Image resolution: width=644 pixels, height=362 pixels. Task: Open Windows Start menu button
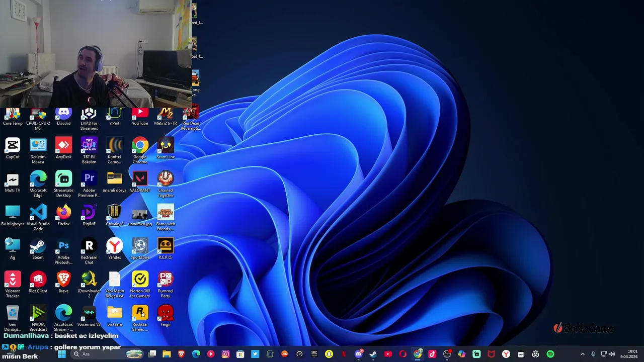pos(61,354)
